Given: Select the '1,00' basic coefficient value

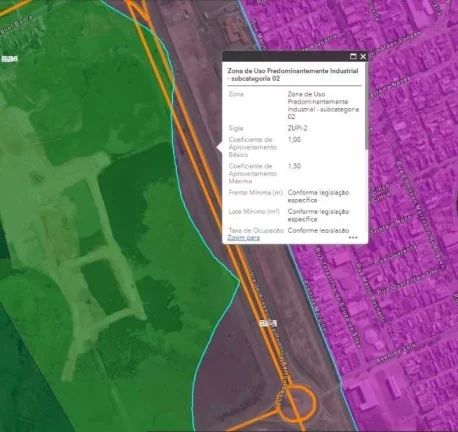Looking at the screenshot, I should [x=294, y=139].
